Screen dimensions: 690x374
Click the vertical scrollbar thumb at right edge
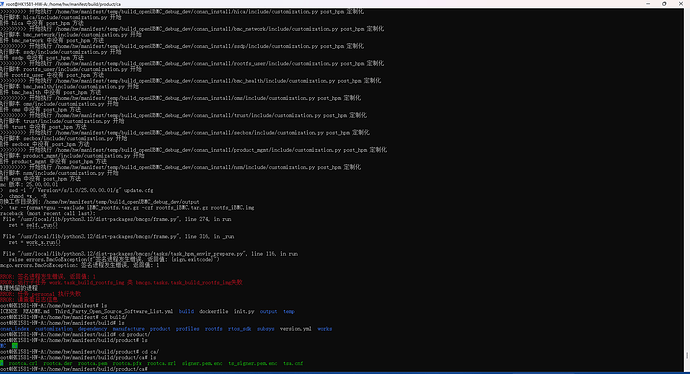pyautogui.click(x=687, y=356)
